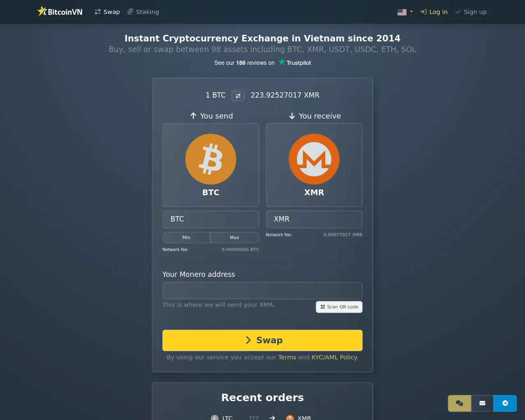Open the Swap menu item
This screenshot has width=525, height=420.
click(107, 12)
